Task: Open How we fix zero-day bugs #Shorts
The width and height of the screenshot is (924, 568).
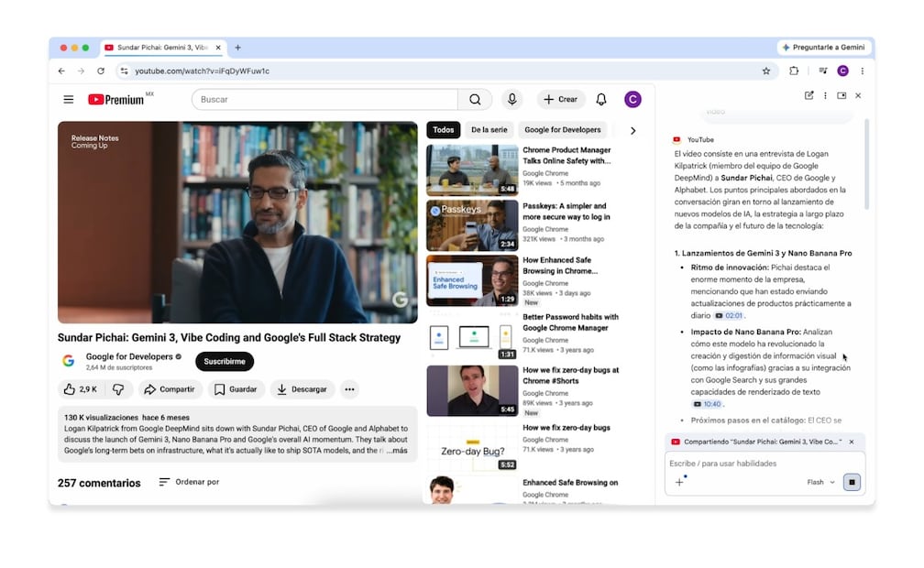Action: tap(570, 376)
